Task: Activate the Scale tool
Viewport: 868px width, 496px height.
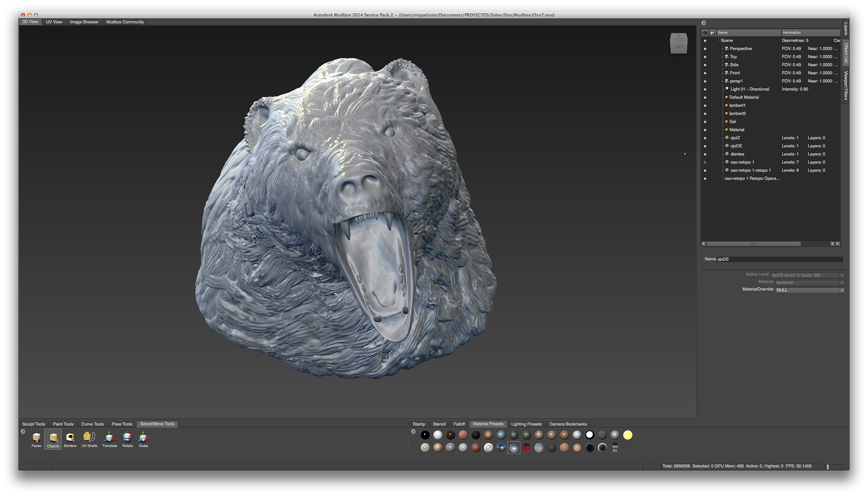Action: click(x=143, y=437)
